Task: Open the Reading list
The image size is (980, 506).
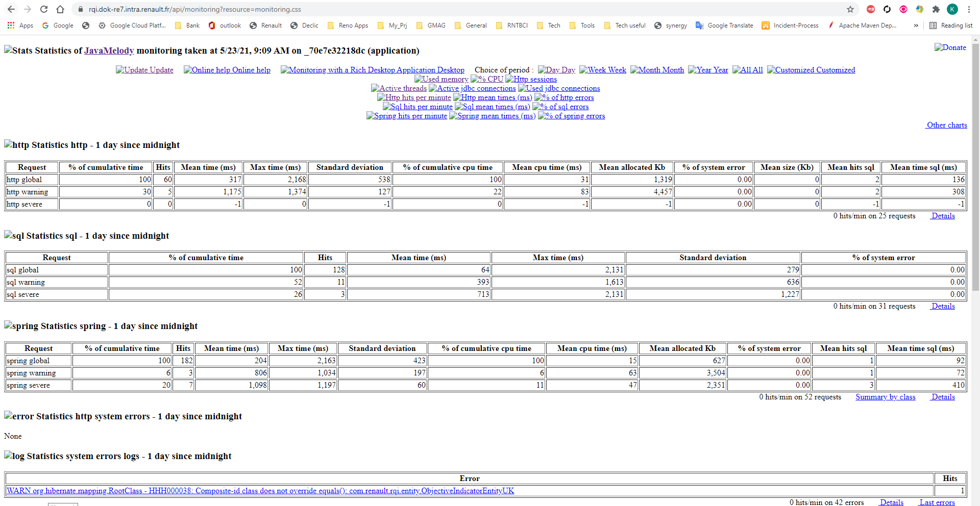Action: [x=951, y=26]
